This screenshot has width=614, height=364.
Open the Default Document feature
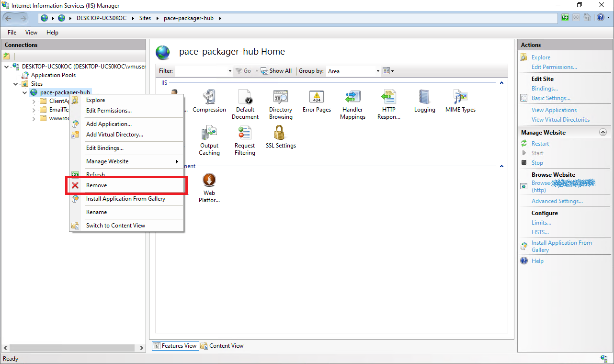click(245, 104)
